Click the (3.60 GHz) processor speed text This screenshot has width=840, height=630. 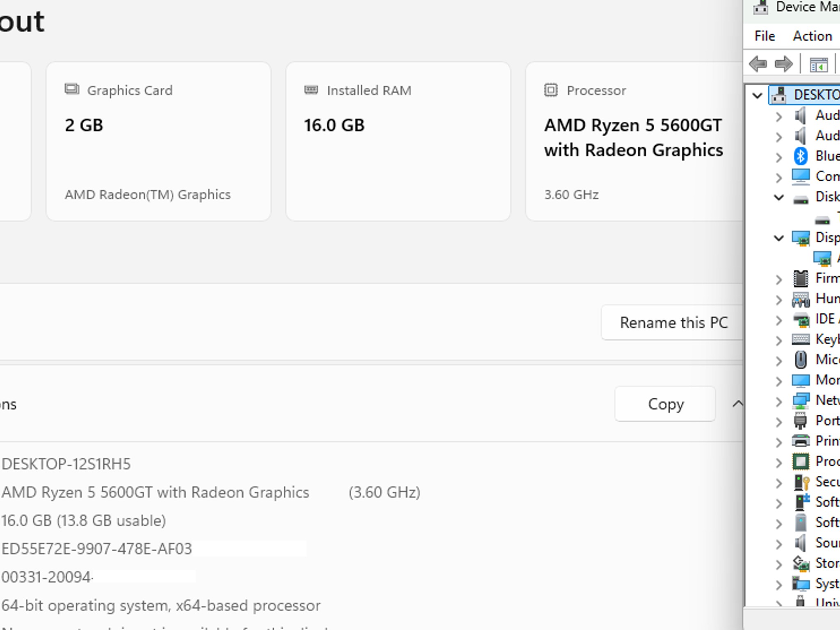click(x=384, y=492)
